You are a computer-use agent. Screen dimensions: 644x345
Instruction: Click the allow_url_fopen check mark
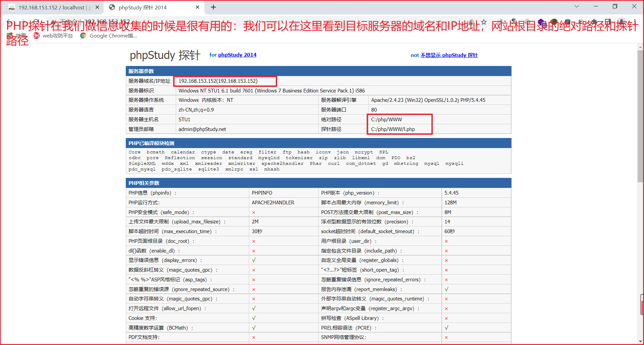click(254, 308)
